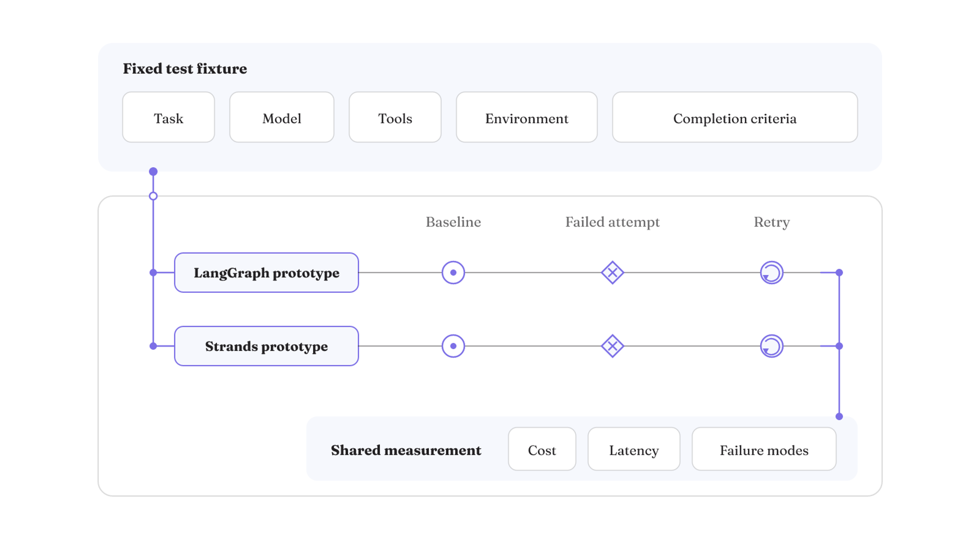Click the end dot of the LangGraph row line
The image size is (980, 551).
(839, 273)
